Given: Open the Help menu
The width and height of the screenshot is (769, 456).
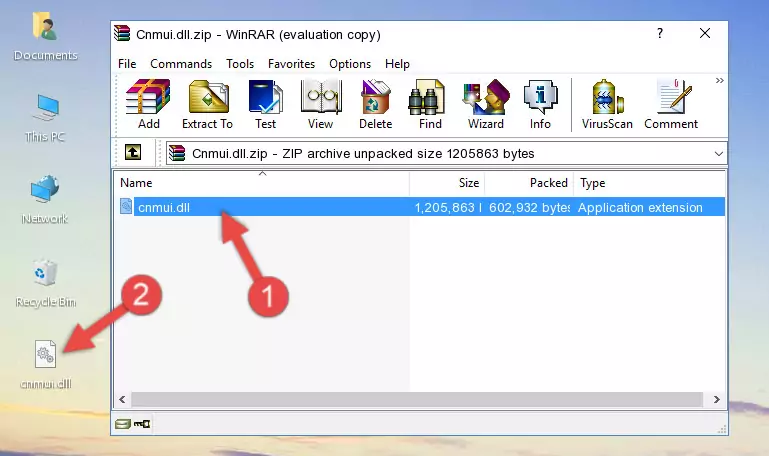Looking at the screenshot, I should 397,64.
